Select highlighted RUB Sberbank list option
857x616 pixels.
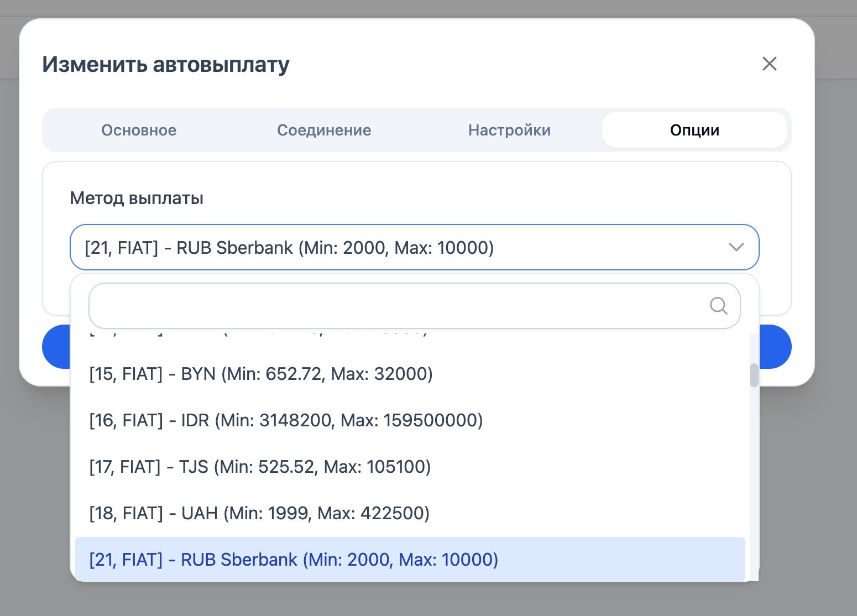(294, 560)
